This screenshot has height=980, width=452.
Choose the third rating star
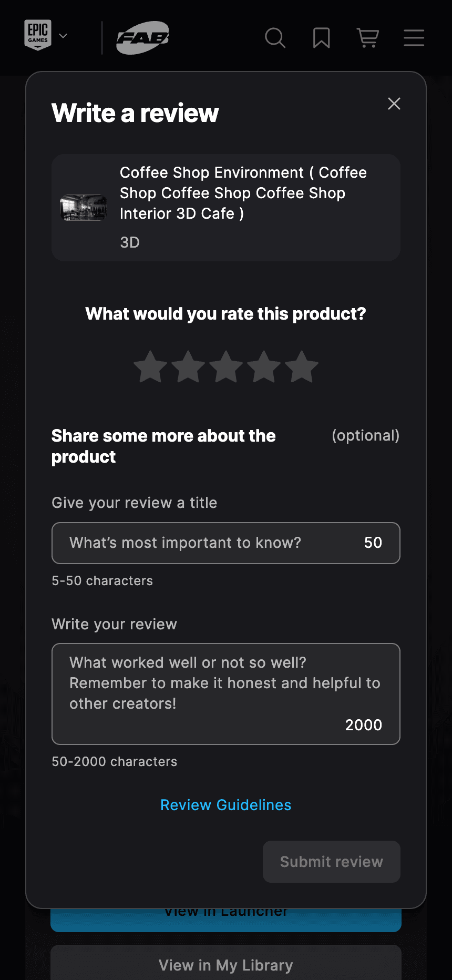(226, 366)
